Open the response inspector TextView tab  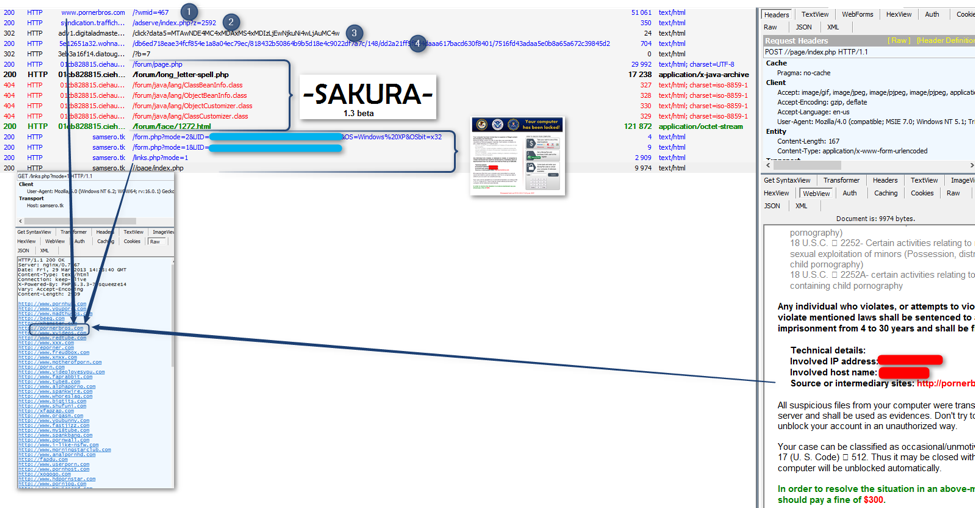pyautogui.click(x=923, y=180)
